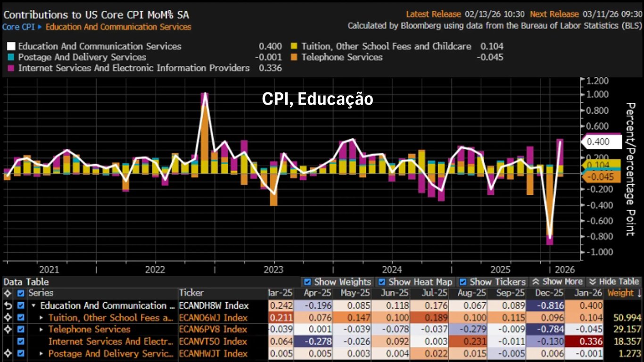This screenshot has width=644, height=362.
Task: Toggle the Show Tickers checkbox
Action: click(x=462, y=282)
